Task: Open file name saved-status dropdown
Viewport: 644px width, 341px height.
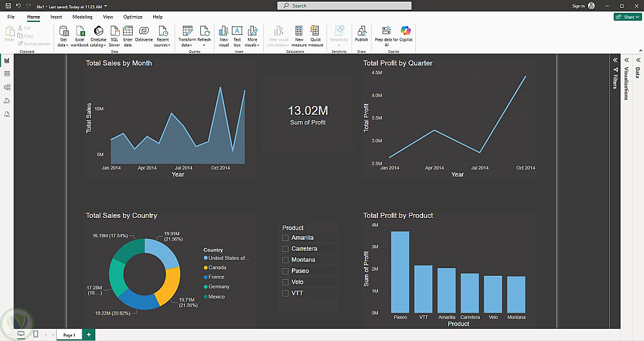Action: [x=106, y=6]
